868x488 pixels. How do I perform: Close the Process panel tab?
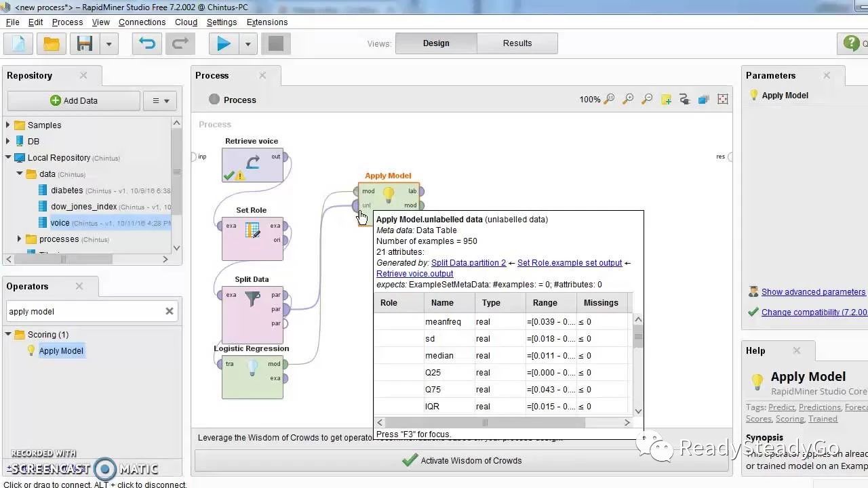click(x=262, y=75)
